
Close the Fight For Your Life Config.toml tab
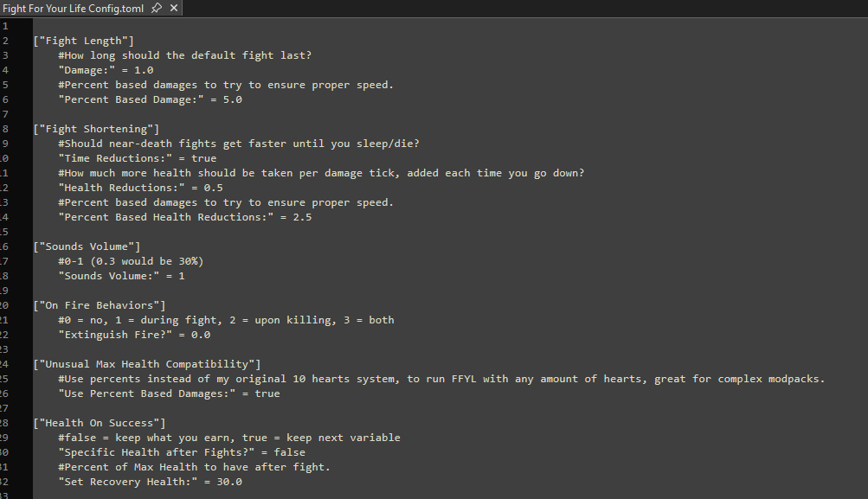[174, 8]
